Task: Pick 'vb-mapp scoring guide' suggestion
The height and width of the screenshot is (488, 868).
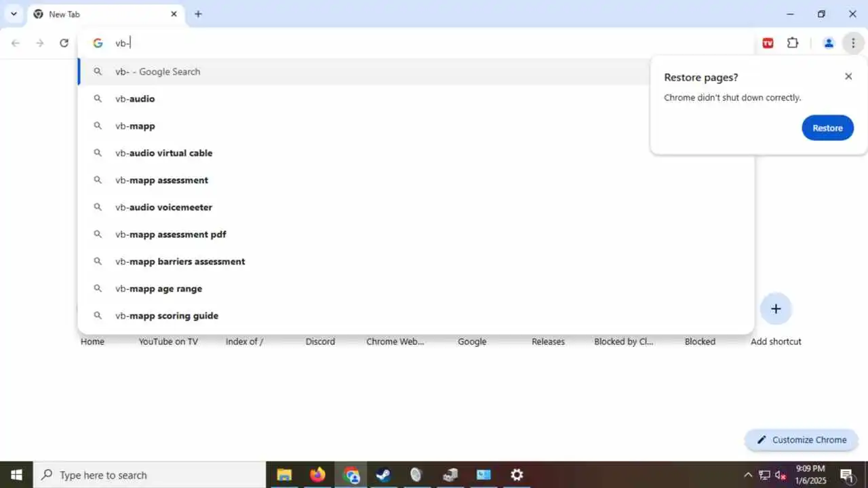Action: [x=416, y=315]
